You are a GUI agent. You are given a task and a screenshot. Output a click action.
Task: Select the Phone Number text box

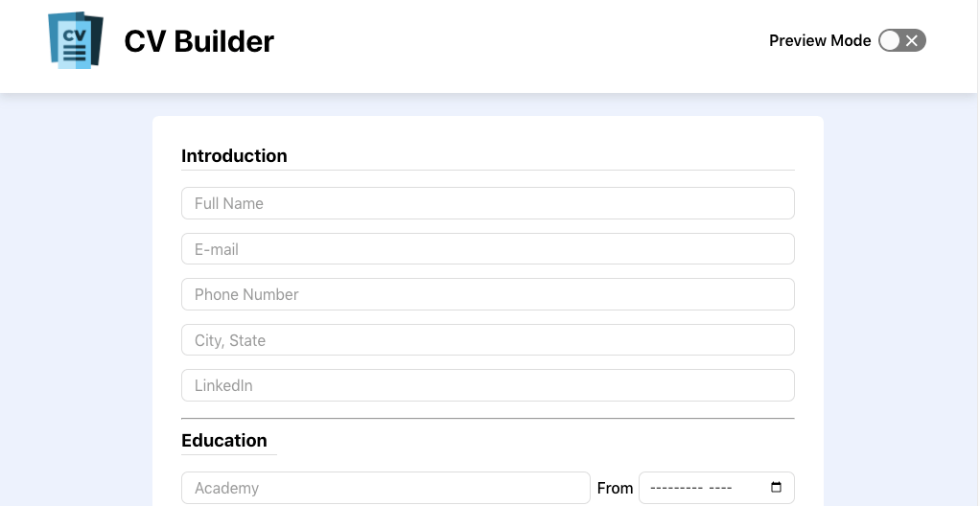487,294
